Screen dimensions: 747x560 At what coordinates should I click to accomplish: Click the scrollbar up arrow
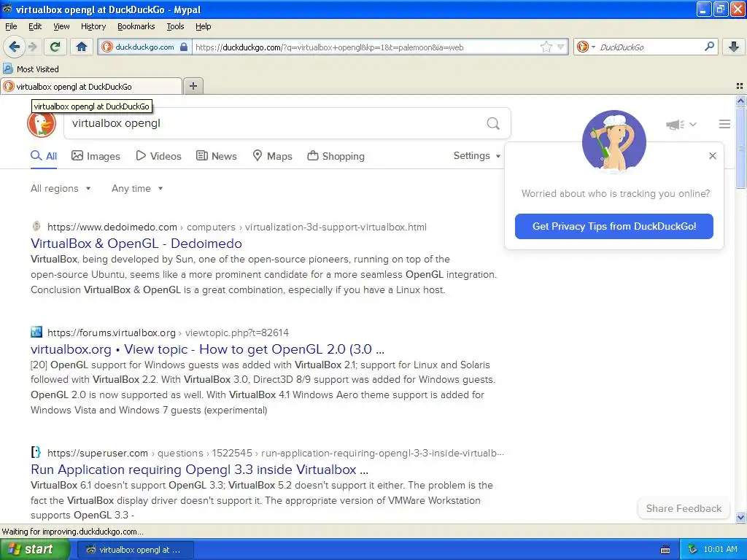740,101
